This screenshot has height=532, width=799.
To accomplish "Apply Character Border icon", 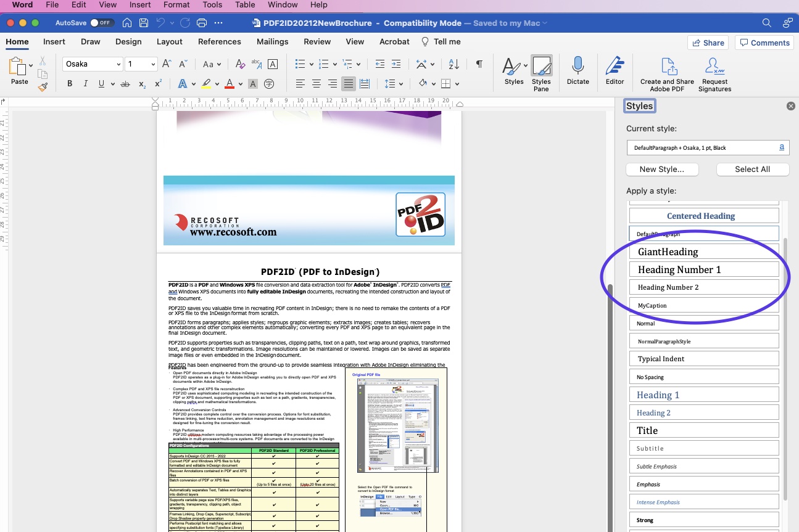I will coord(273,64).
